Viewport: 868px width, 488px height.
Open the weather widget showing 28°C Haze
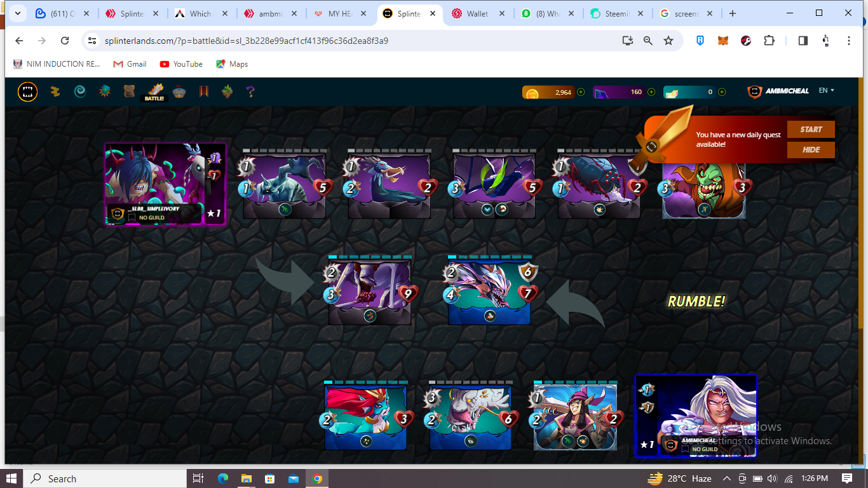point(681,478)
